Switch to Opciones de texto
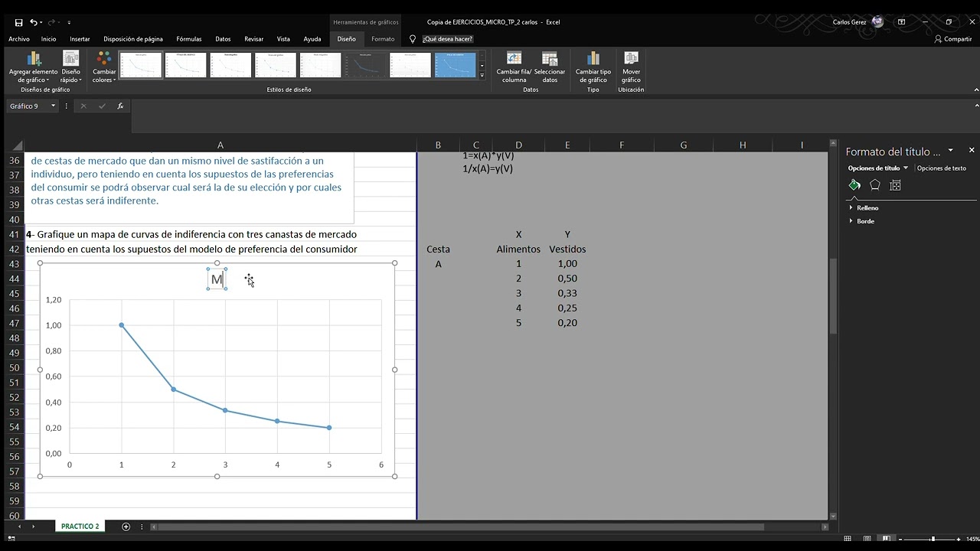980x551 pixels. point(941,168)
